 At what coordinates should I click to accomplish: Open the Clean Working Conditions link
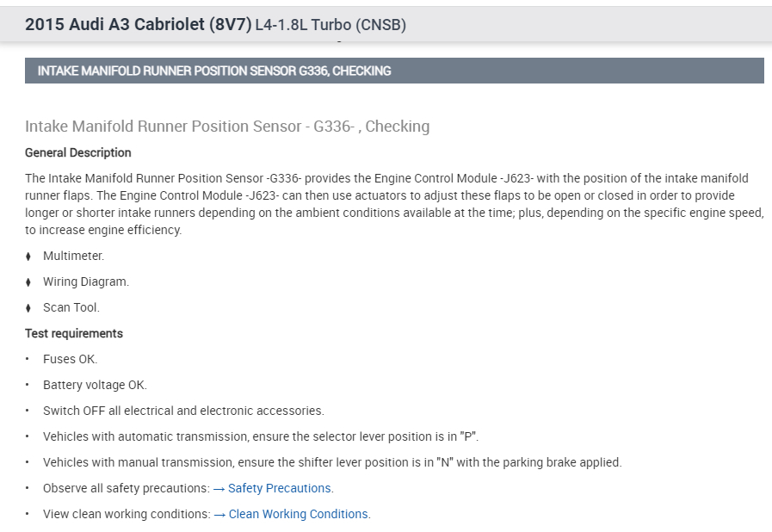point(299,514)
